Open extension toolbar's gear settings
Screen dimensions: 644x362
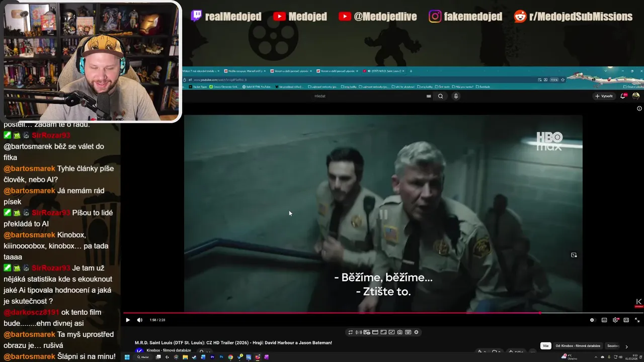(x=416, y=332)
